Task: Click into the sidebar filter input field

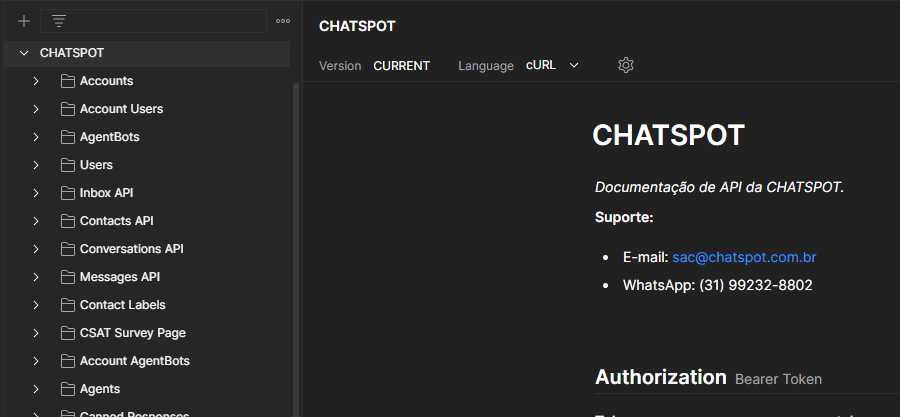Action: [153, 21]
